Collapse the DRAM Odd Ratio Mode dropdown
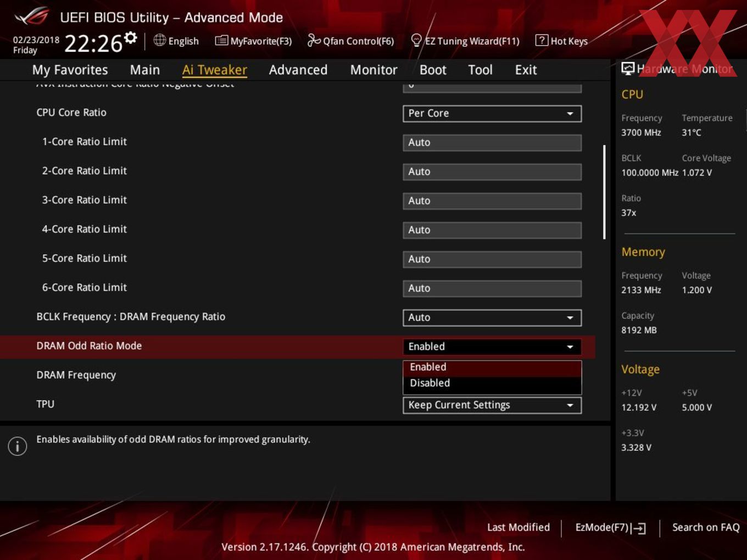This screenshot has height=560, width=747. [x=492, y=347]
